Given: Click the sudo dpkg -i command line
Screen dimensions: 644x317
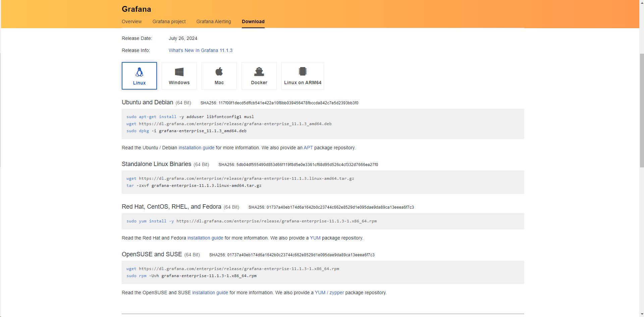Looking at the screenshot, I should coord(186,131).
